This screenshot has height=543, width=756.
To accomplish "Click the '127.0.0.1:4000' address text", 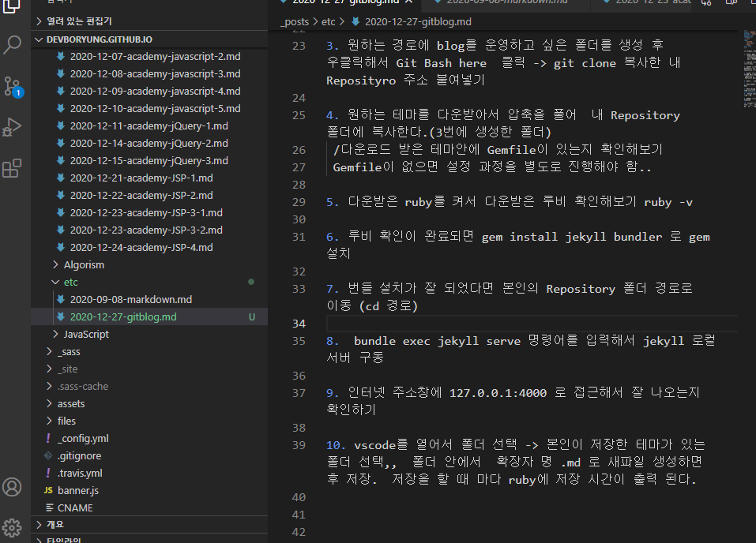I will [498, 393].
